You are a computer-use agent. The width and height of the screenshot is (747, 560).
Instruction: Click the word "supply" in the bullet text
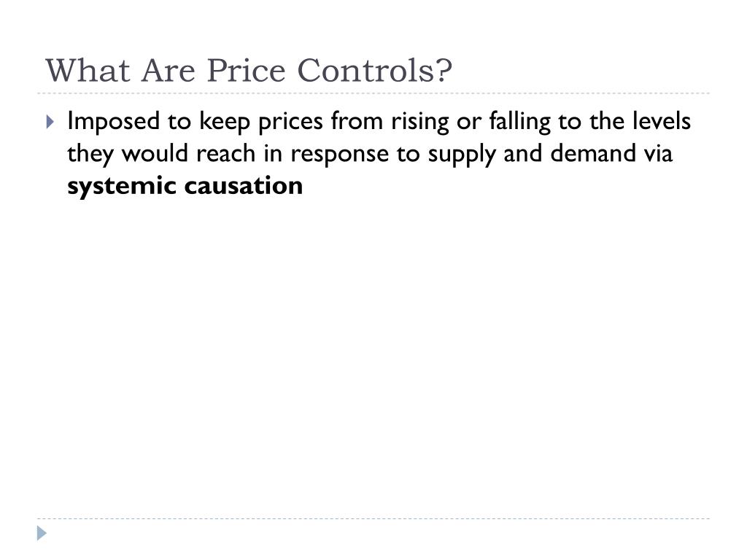pyautogui.click(x=462, y=155)
